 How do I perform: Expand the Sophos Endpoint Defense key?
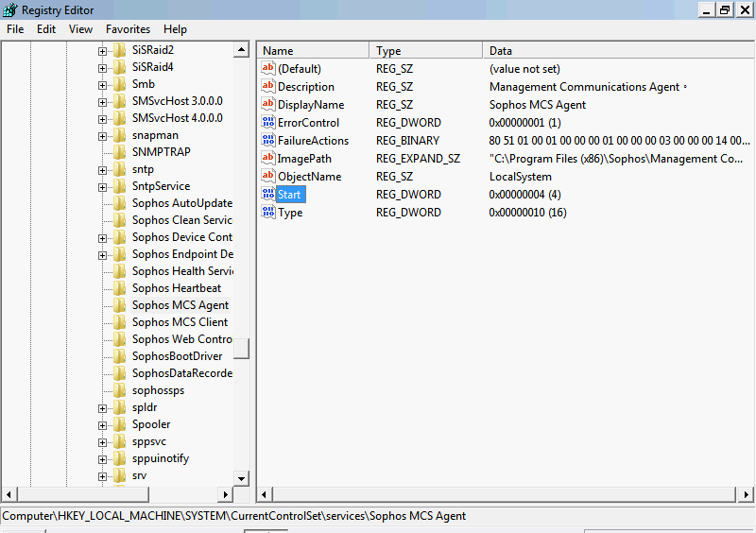(x=102, y=255)
